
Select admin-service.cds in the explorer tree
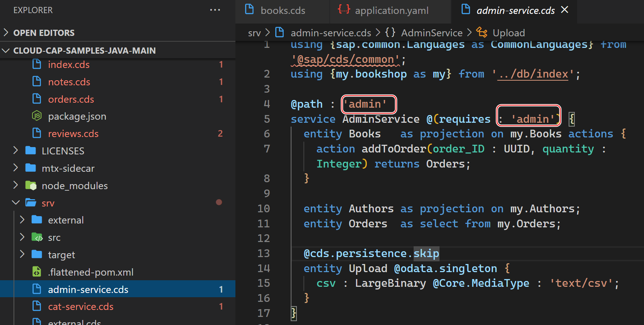pyautogui.click(x=118, y=289)
